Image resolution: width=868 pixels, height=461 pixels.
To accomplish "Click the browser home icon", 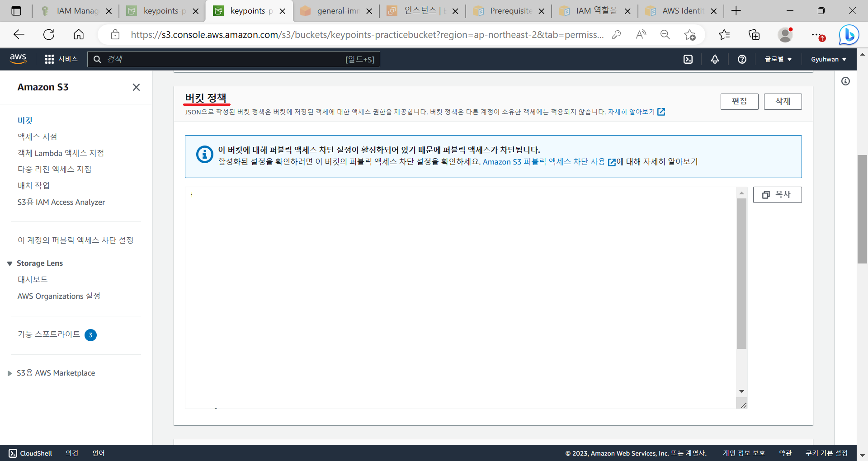I will point(79,35).
